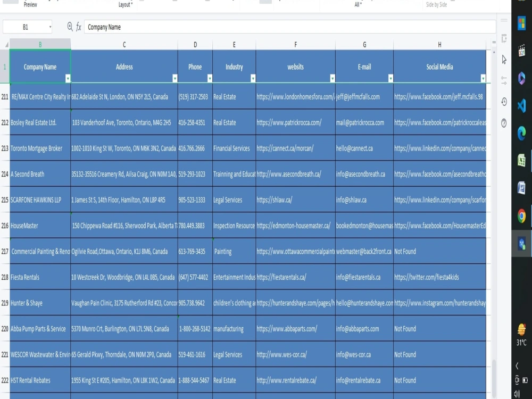This screenshot has width=532, height=399.
Task: Open link https://fiestarentals.ca/
Action: point(281,277)
